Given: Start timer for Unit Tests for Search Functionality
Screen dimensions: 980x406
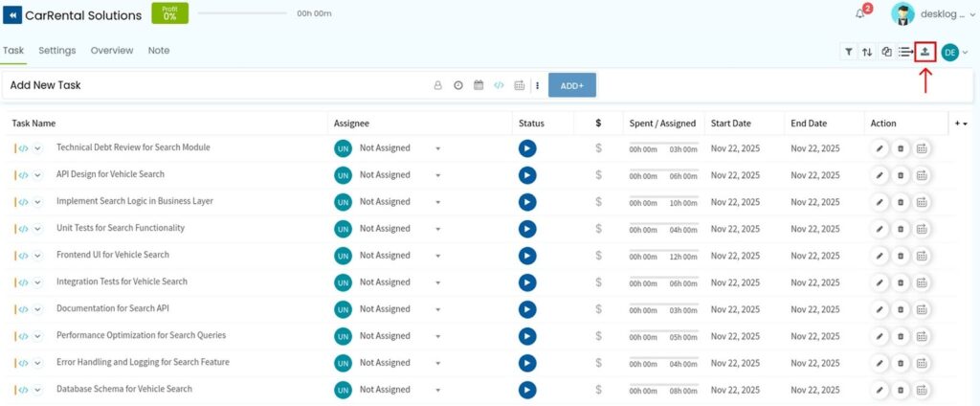Looking at the screenshot, I should (527, 229).
